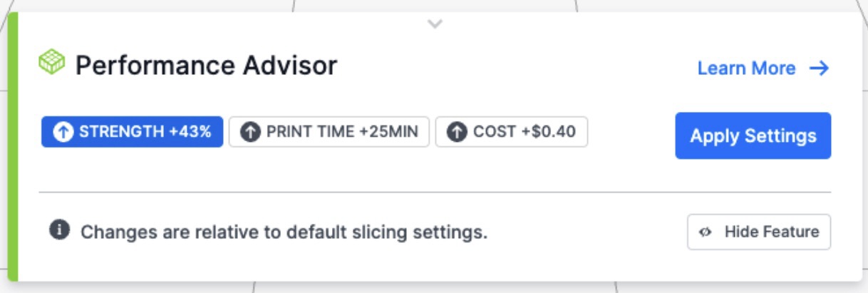Hide the Performance Advisor feature
868x293 pixels.
tap(759, 232)
